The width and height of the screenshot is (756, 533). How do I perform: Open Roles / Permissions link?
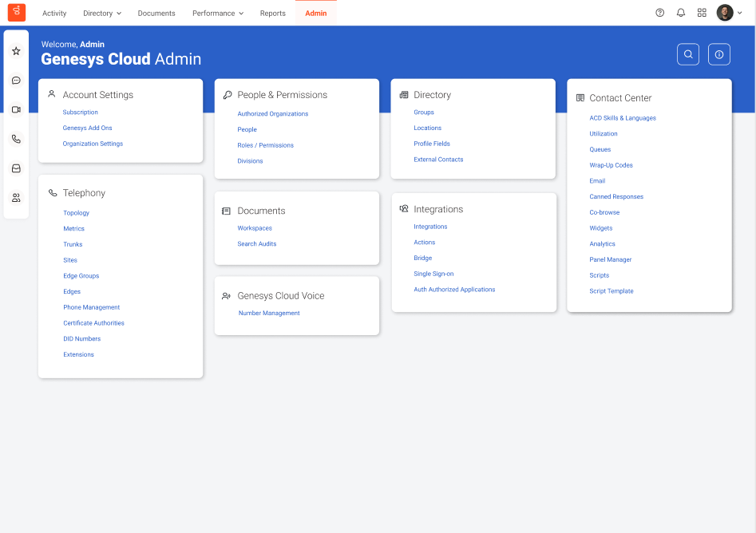[x=265, y=145]
